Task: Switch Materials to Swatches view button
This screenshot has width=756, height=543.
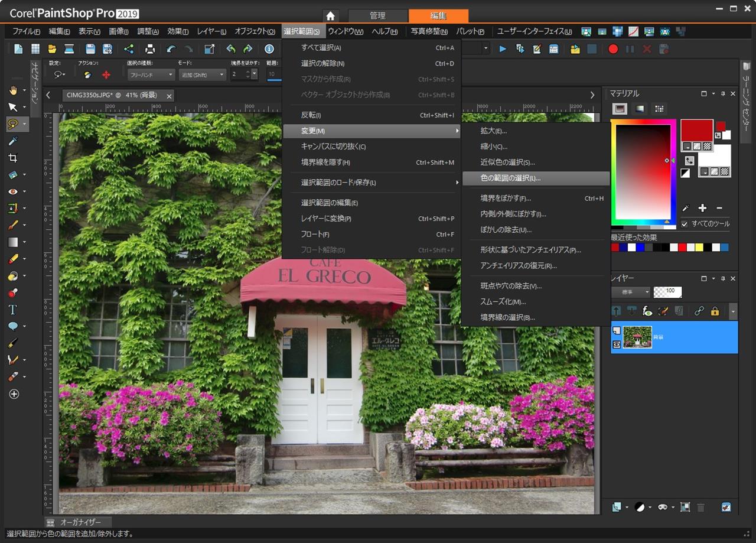Action: pyautogui.click(x=660, y=109)
